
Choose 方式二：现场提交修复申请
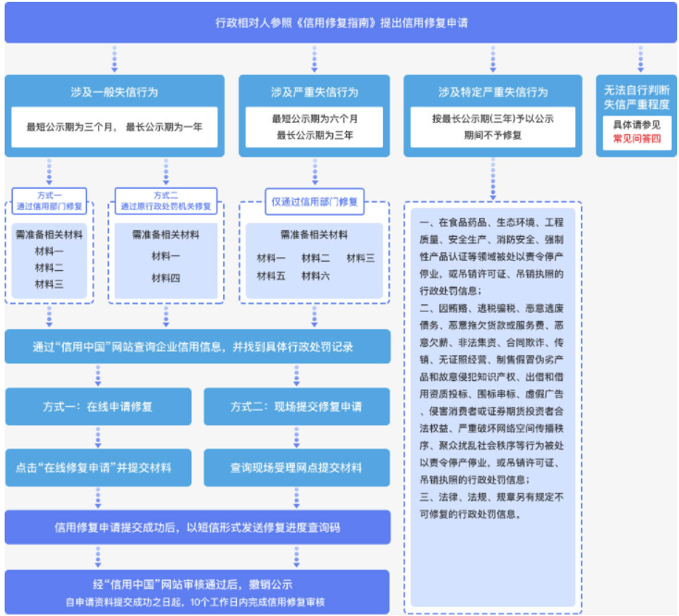click(x=296, y=406)
